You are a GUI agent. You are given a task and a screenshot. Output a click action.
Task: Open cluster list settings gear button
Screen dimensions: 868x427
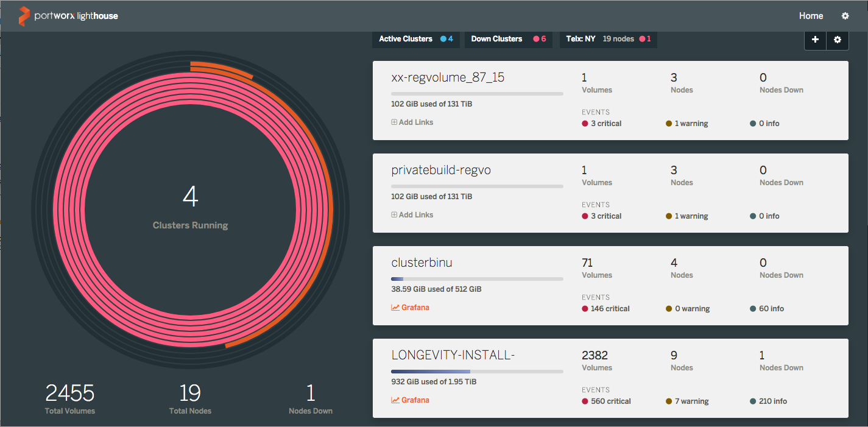(838, 40)
